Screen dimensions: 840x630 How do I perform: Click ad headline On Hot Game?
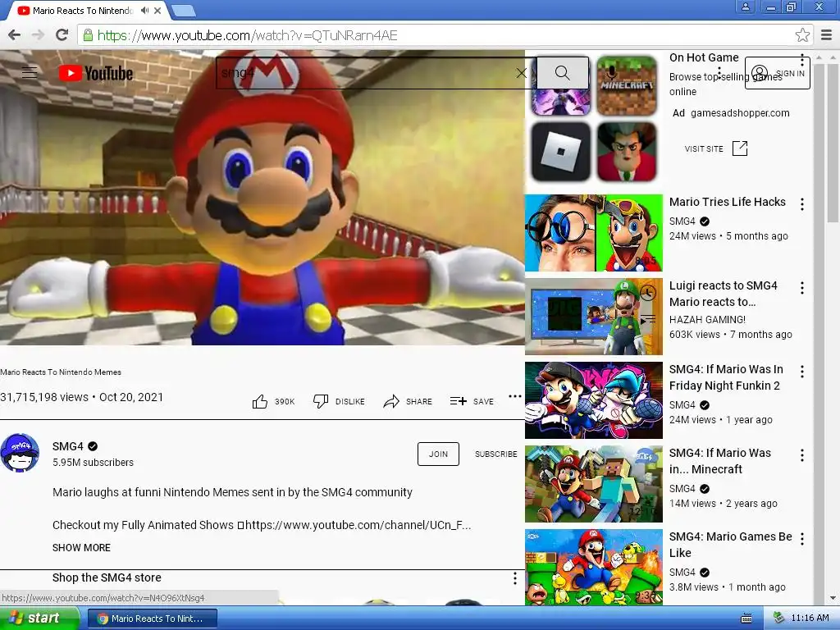tap(704, 57)
